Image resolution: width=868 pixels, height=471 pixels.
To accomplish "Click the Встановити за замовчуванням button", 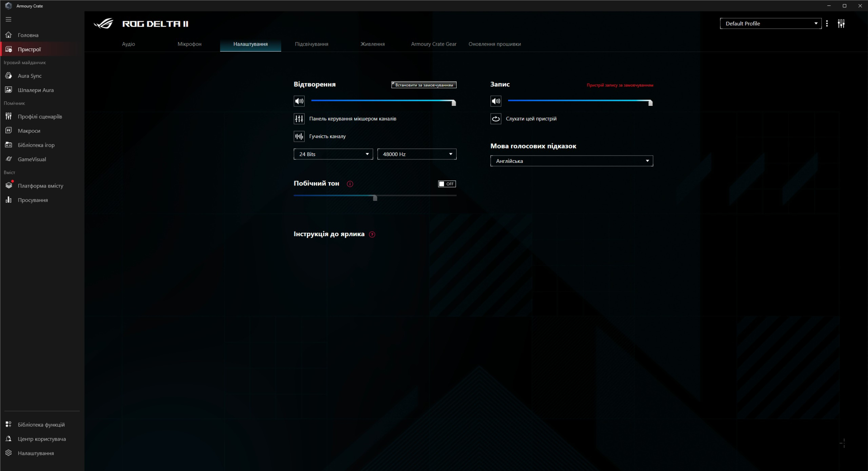I will [x=424, y=85].
